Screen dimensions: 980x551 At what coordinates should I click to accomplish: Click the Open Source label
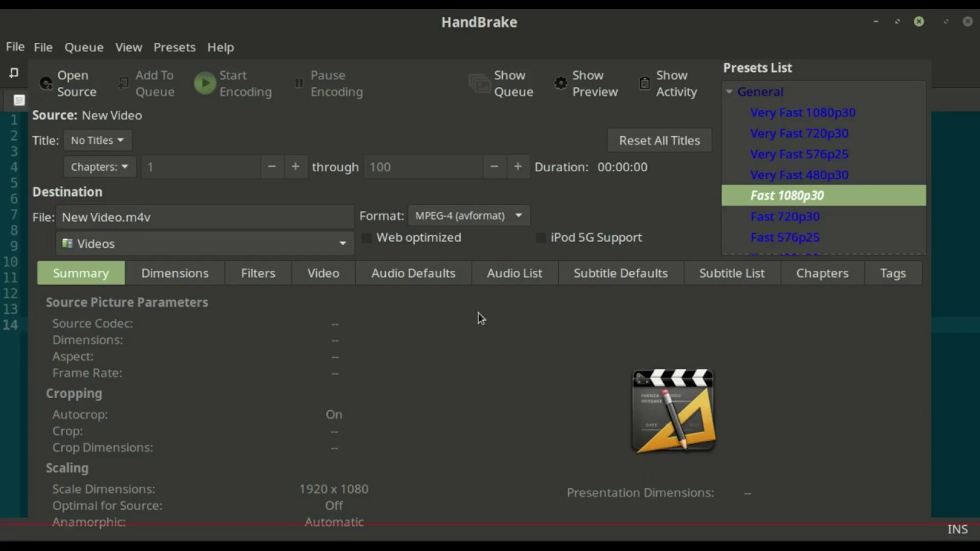[x=77, y=83]
